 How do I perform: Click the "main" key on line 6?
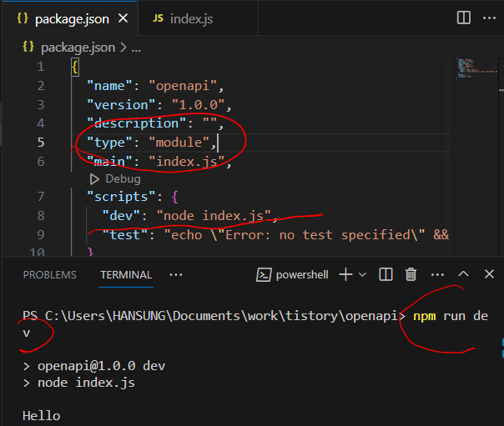pyautogui.click(x=109, y=162)
